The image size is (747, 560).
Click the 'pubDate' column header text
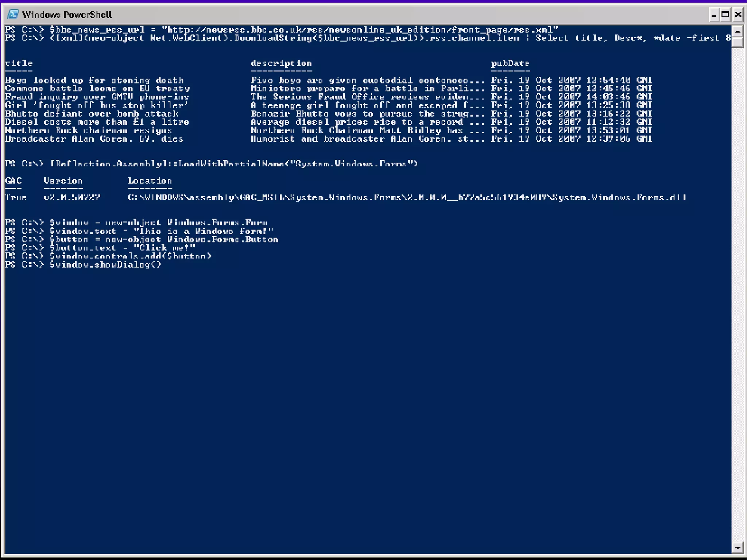[510, 63]
